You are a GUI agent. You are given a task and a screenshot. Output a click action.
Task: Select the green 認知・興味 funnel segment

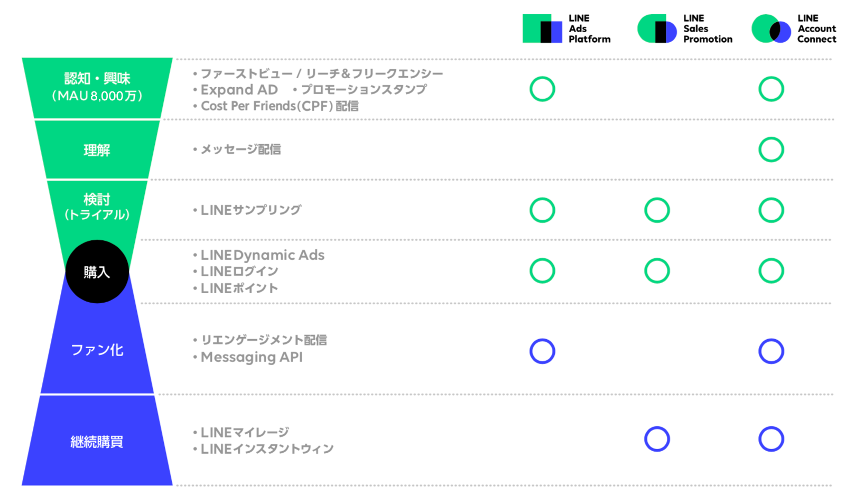coord(97,88)
